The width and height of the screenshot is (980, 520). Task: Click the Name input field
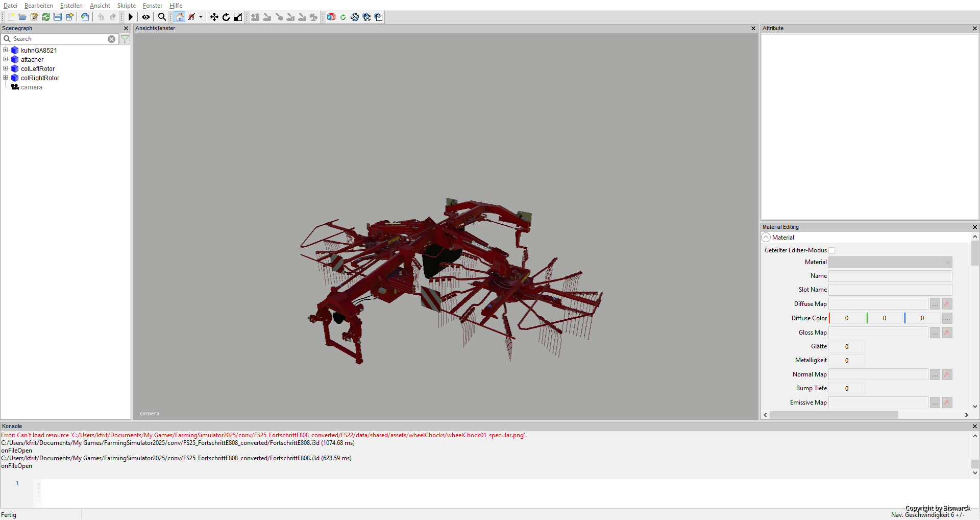point(890,276)
